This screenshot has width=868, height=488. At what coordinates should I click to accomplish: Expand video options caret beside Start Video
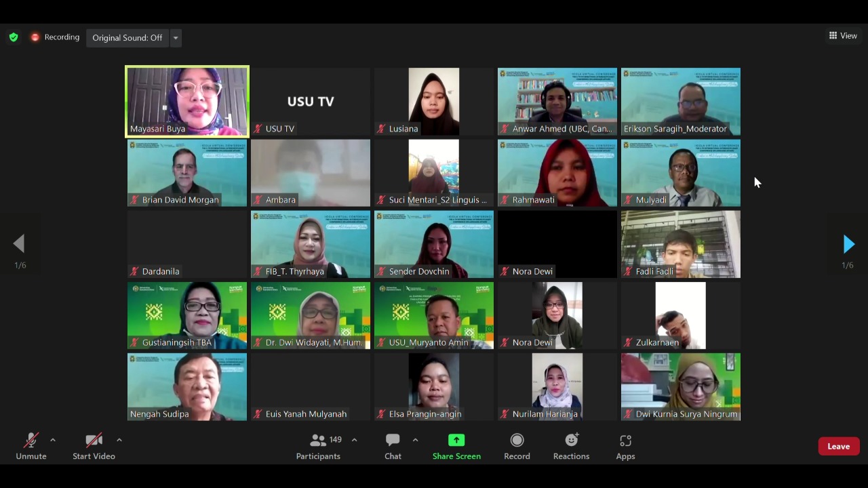(119, 440)
